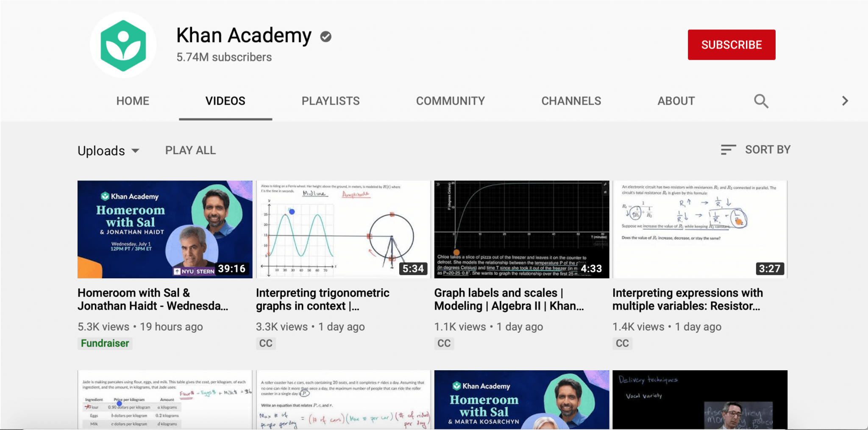Click the green Fundraiser badge

pyautogui.click(x=105, y=343)
